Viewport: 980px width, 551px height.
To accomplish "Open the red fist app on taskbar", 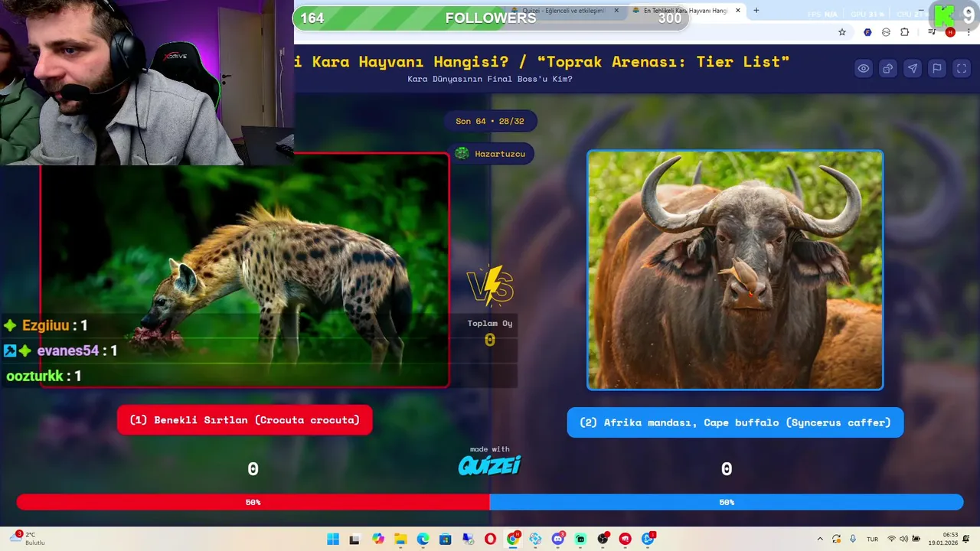I will [626, 540].
